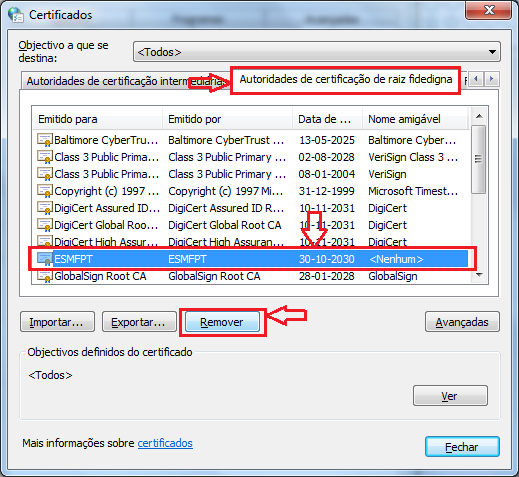Switch to Autoridades de certificação intermediárias tab
This screenshot has height=477, width=519.
pos(126,81)
